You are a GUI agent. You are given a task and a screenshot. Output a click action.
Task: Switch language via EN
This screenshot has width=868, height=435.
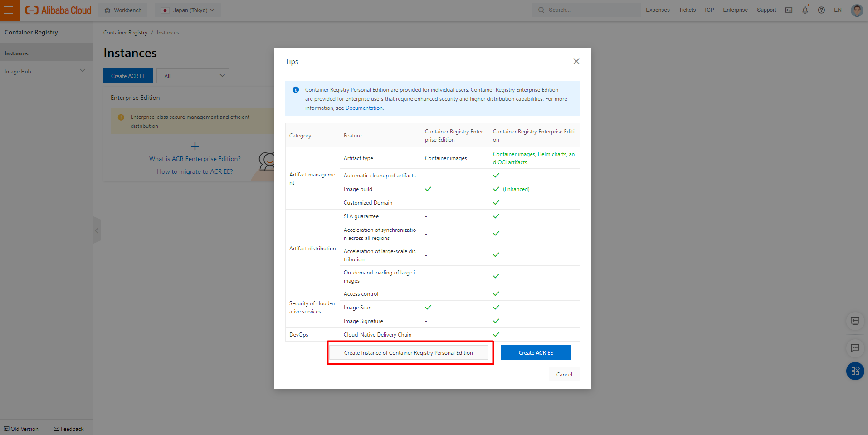(x=838, y=10)
